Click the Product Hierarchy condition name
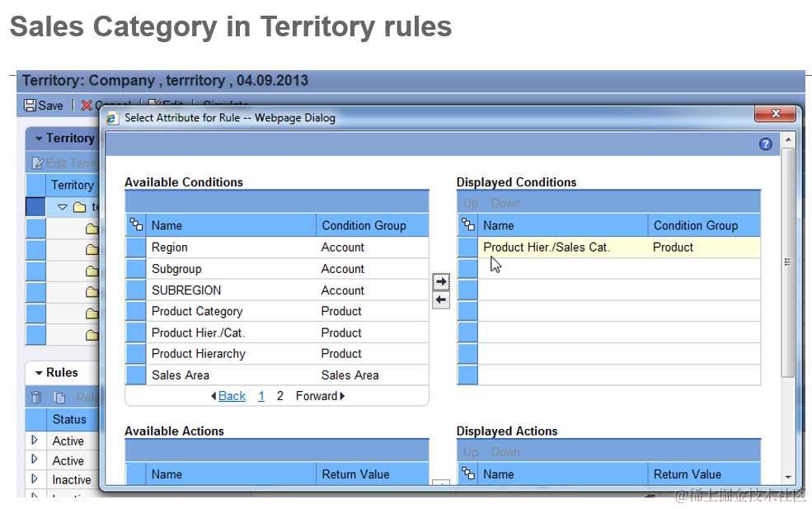Screen dimensions: 812x509 click(199, 354)
